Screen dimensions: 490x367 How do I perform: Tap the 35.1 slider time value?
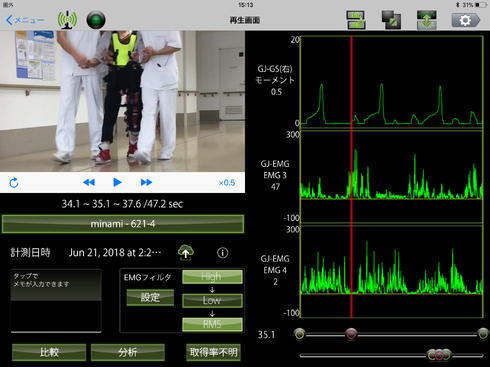(x=266, y=335)
